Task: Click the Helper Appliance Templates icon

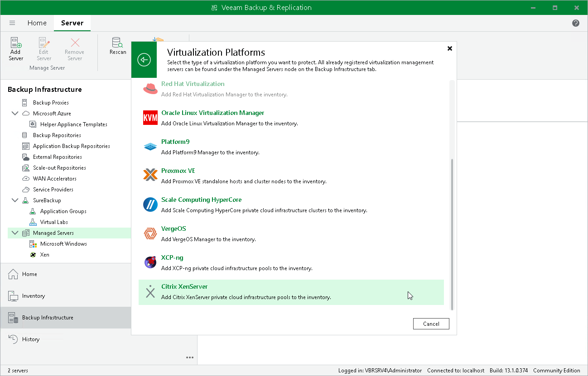Action: pos(33,124)
